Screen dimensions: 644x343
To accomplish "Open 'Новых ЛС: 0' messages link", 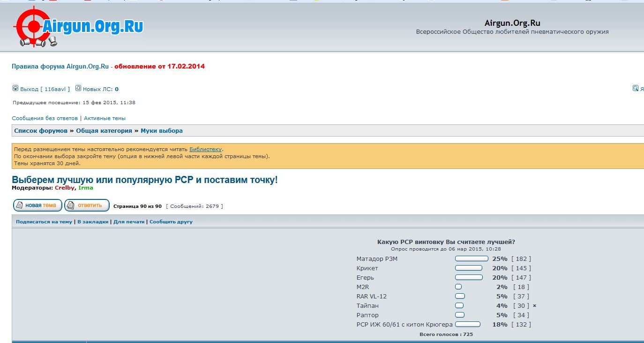I will 101,89.
